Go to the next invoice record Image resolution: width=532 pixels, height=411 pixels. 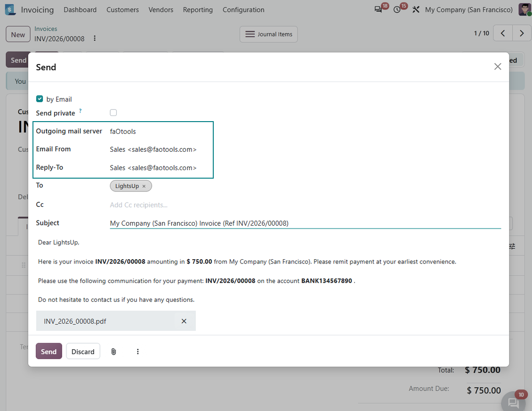tap(522, 33)
